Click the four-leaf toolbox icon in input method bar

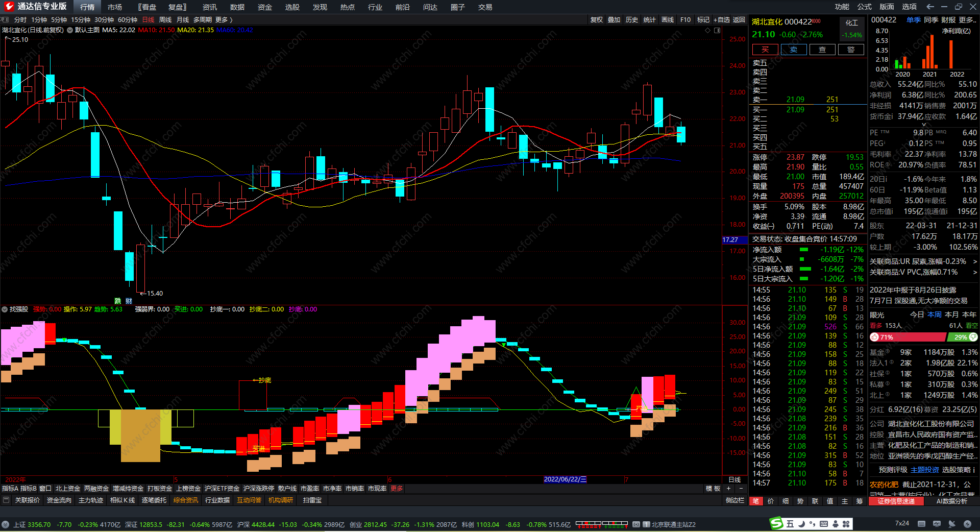(846, 524)
